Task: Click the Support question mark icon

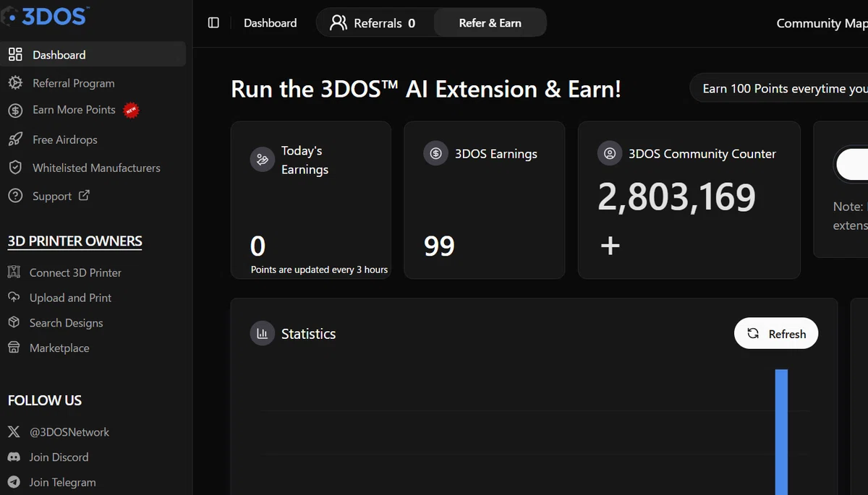Action: click(14, 196)
